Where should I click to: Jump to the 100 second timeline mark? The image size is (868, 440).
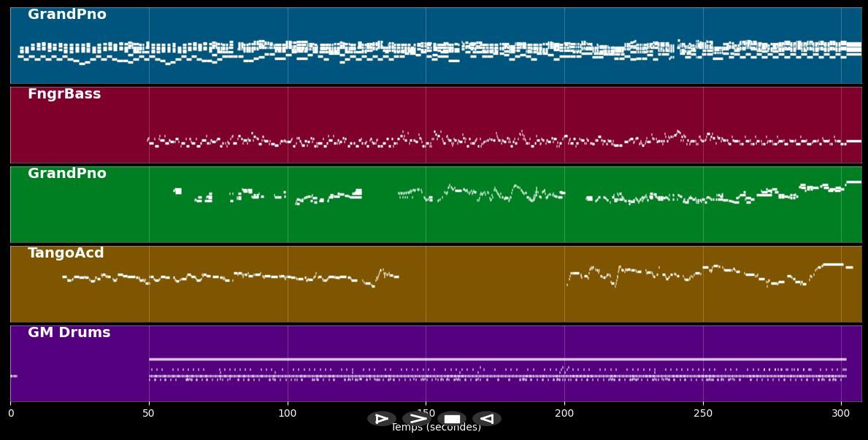tap(288, 413)
